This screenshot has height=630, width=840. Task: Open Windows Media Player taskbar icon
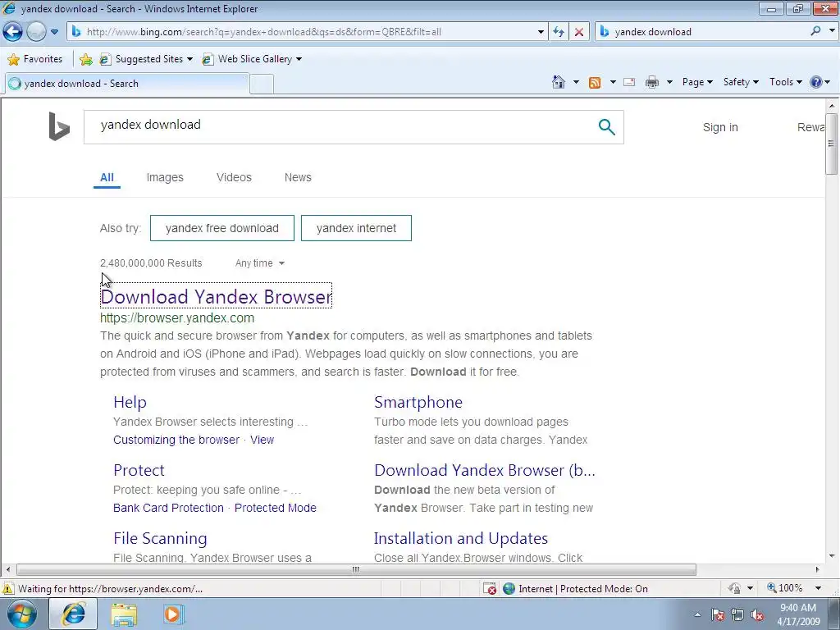pos(173,614)
